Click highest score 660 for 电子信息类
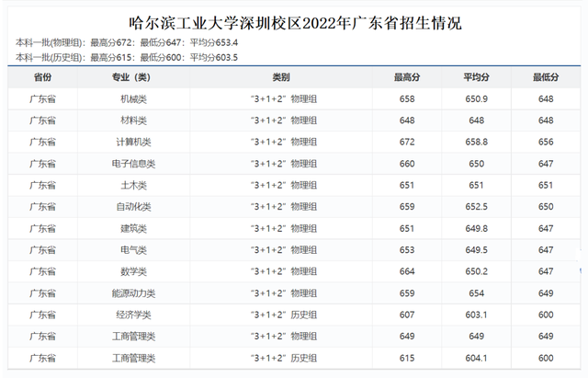 click(407, 164)
